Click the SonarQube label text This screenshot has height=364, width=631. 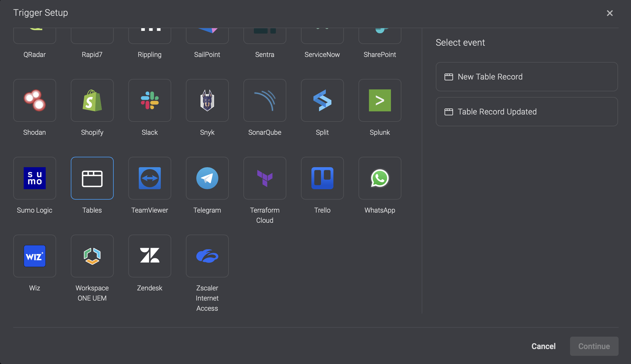265,133
